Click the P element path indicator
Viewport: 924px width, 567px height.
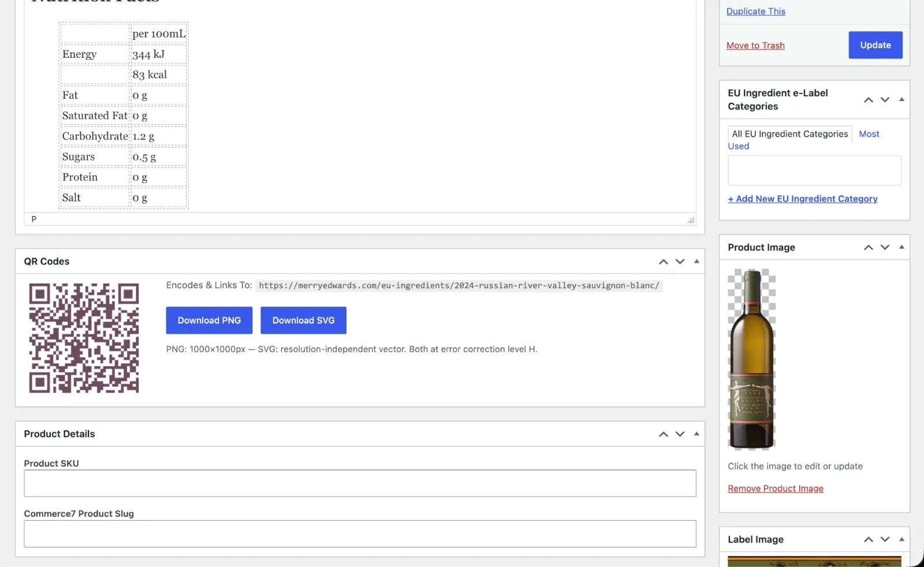34,219
